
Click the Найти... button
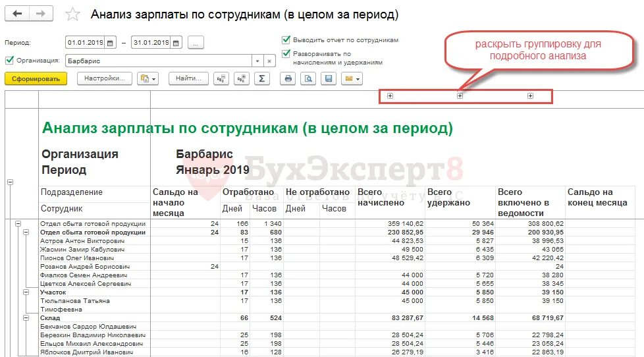tap(188, 78)
